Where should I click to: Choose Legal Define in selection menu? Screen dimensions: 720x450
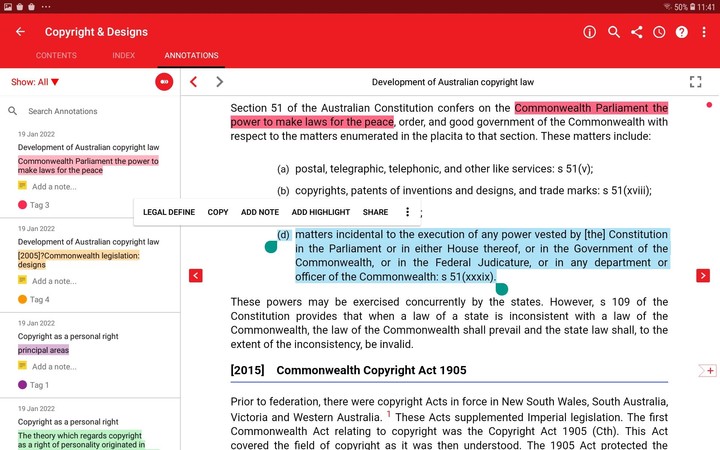coord(169,212)
